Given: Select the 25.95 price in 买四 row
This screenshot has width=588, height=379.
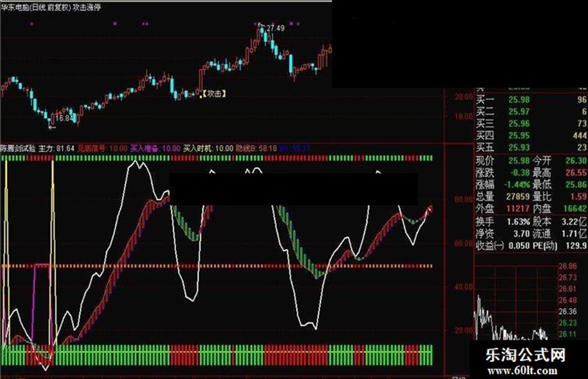Looking at the screenshot, I should click(519, 135).
